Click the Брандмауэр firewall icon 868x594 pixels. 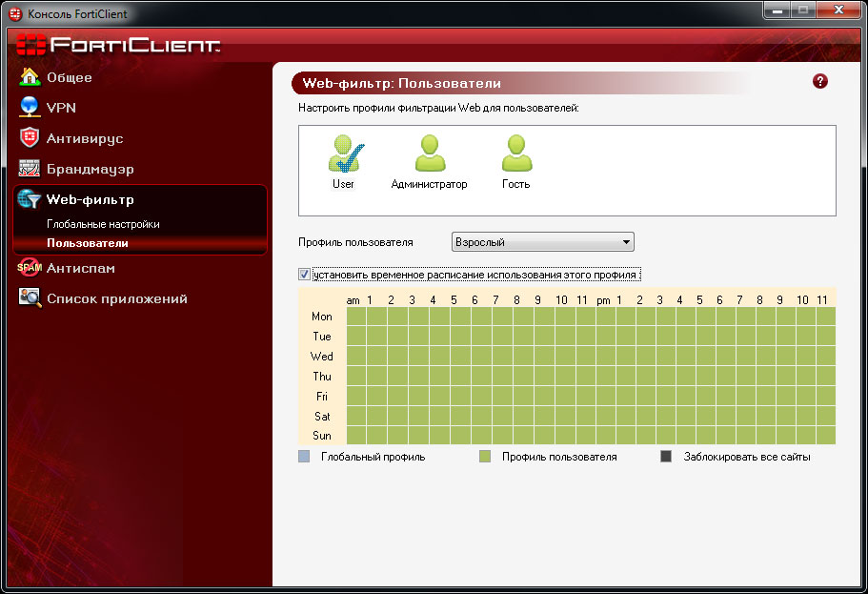click(x=30, y=168)
